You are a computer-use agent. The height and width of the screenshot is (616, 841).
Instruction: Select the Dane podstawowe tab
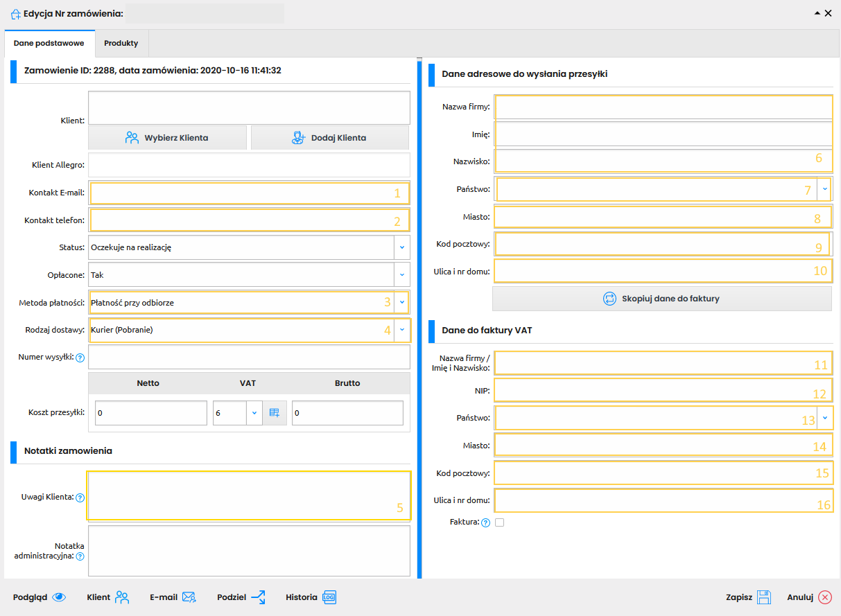49,43
